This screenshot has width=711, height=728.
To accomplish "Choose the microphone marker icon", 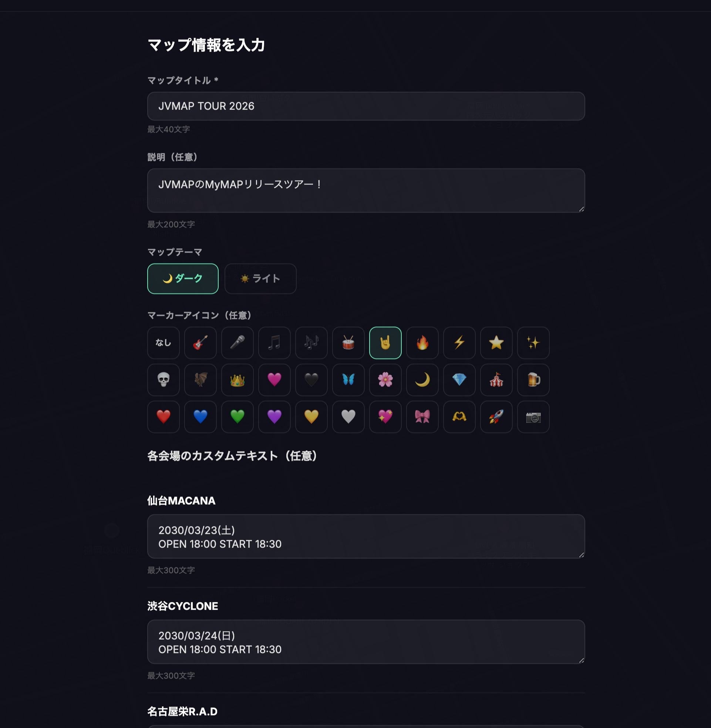I will [x=237, y=343].
